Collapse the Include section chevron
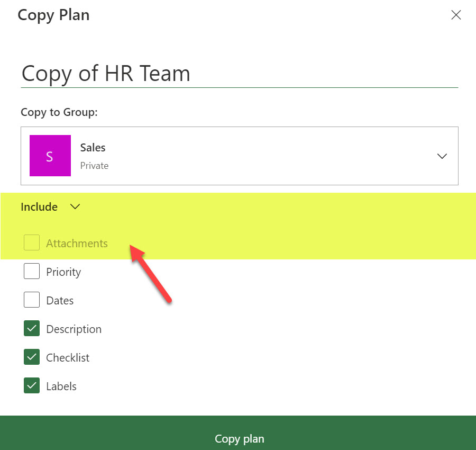This screenshot has height=450, width=476. 75,206
